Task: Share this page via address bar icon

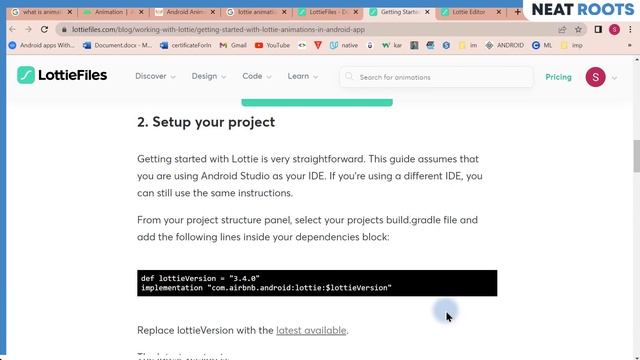Action: pyautogui.click(x=562, y=29)
